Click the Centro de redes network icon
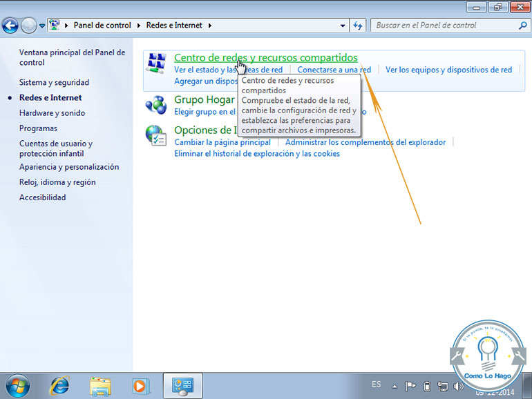Image resolution: width=532 pixels, height=399 pixels. [156, 63]
